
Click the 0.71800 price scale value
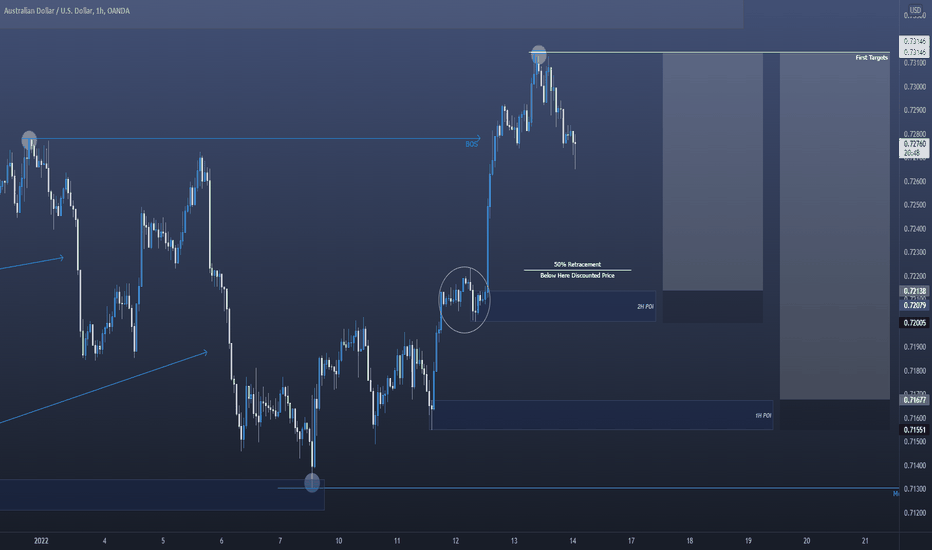pyautogui.click(x=914, y=371)
